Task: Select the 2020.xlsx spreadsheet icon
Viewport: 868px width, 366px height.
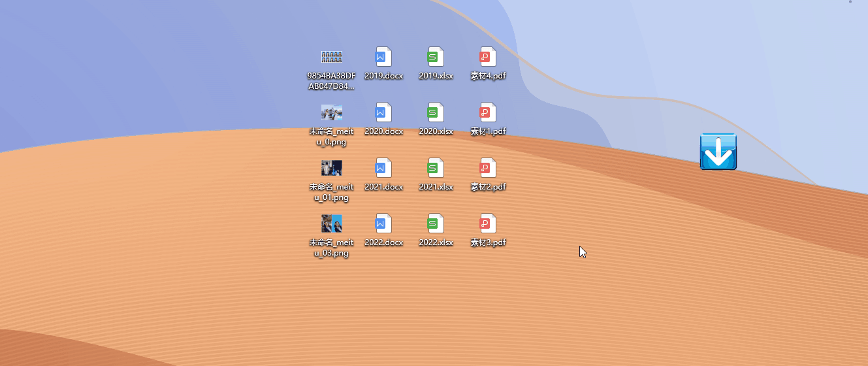Action: (x=436, y=112)
